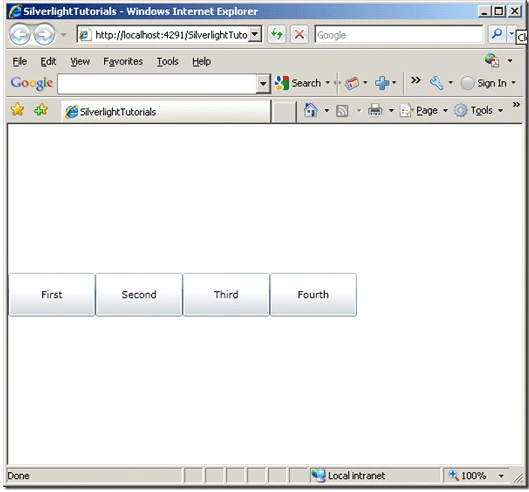The image size is (529, 492).
Task: Open the View menu
Action: (80, 61)
